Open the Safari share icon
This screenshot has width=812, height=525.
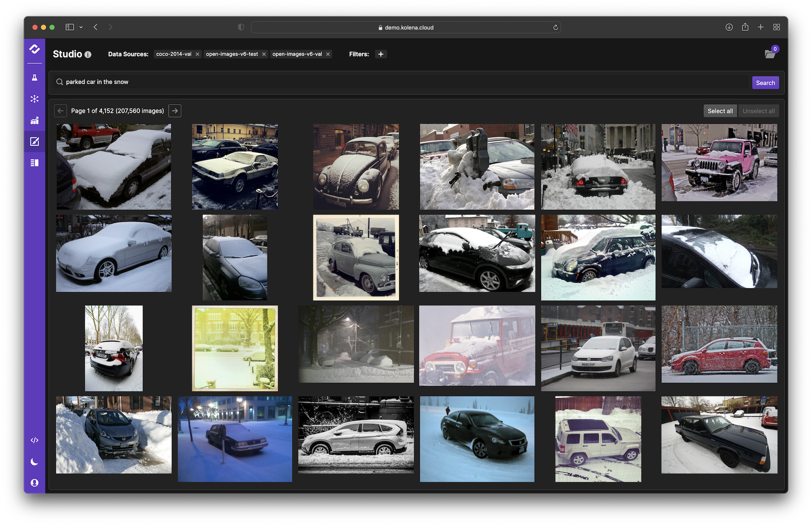[745, 27]
